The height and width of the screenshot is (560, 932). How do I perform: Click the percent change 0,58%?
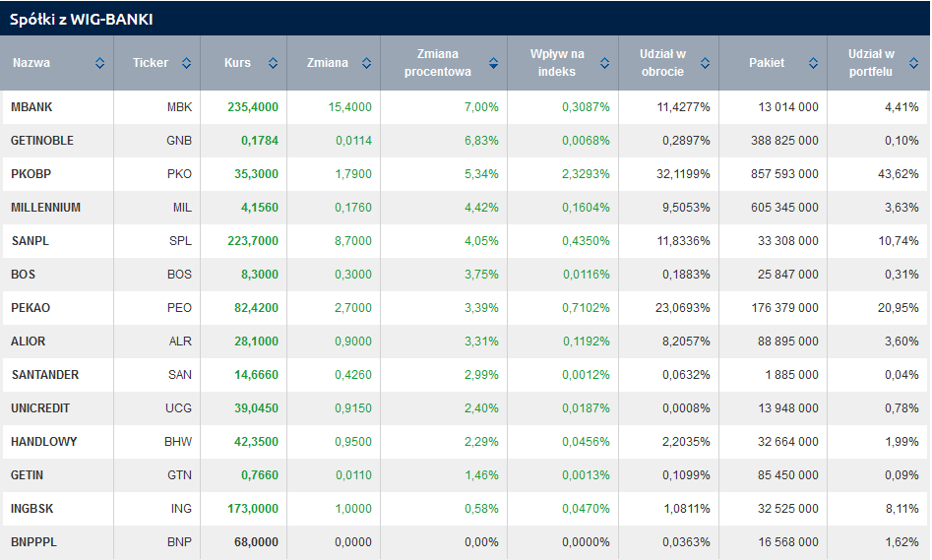[481, 509]
